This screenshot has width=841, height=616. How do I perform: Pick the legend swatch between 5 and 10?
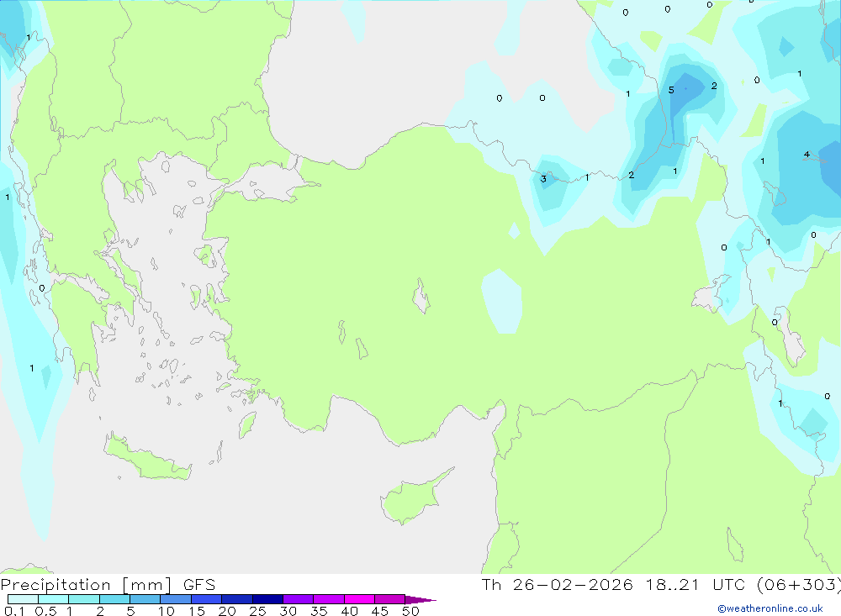[x=145, y=599]
